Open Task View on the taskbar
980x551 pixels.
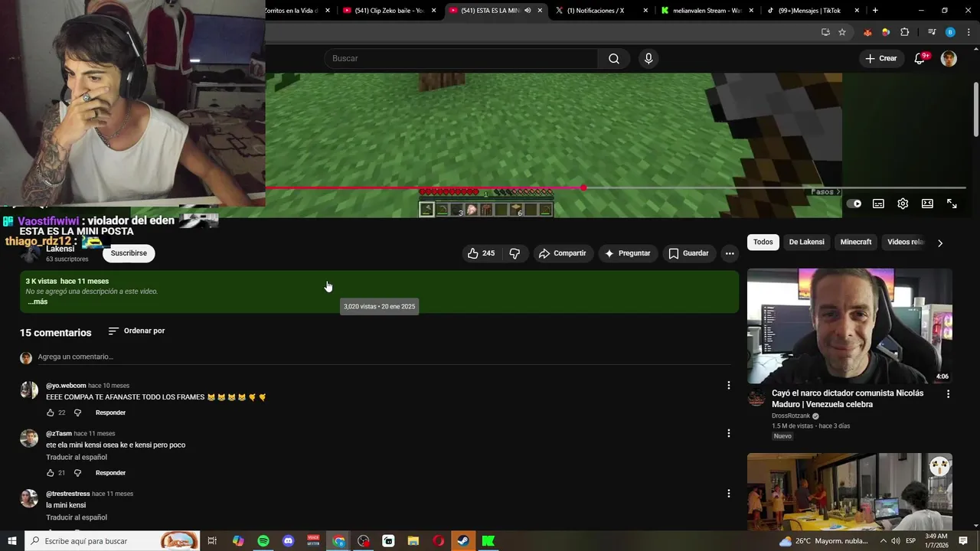[213, 541]
